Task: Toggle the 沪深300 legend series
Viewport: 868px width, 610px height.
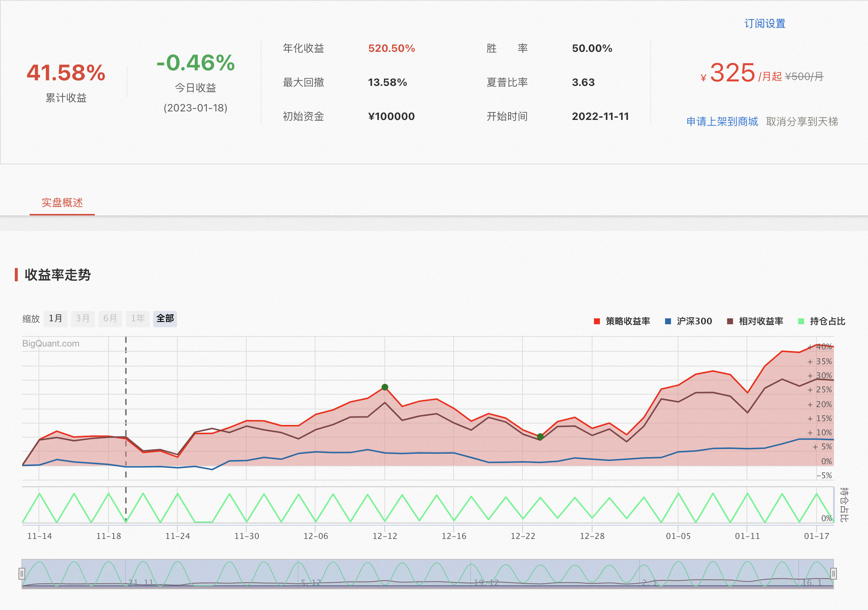Action: pos(688,321)
